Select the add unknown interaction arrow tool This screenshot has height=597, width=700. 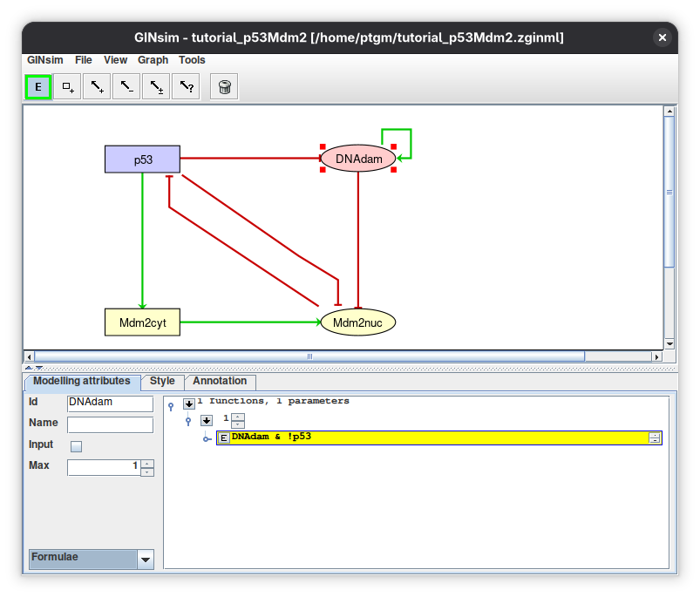click(x=186, y=87)
